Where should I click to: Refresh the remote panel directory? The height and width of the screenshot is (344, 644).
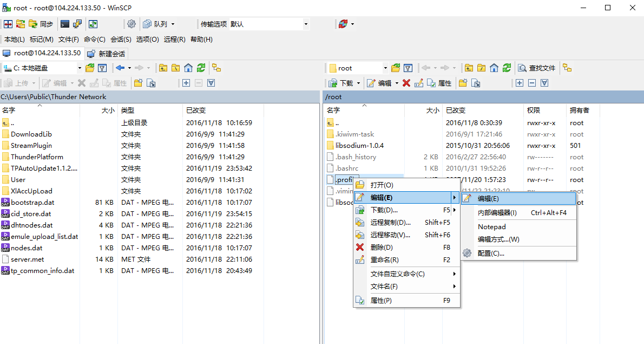coord(507,68)
